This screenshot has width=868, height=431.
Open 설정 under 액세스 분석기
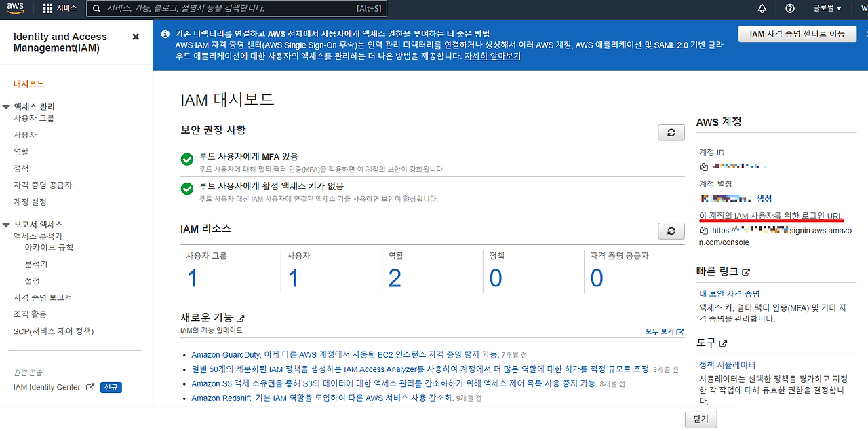(32, 280)
